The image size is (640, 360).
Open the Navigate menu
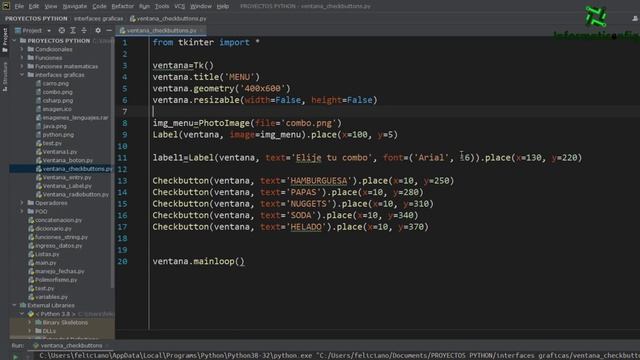point(75,6)
